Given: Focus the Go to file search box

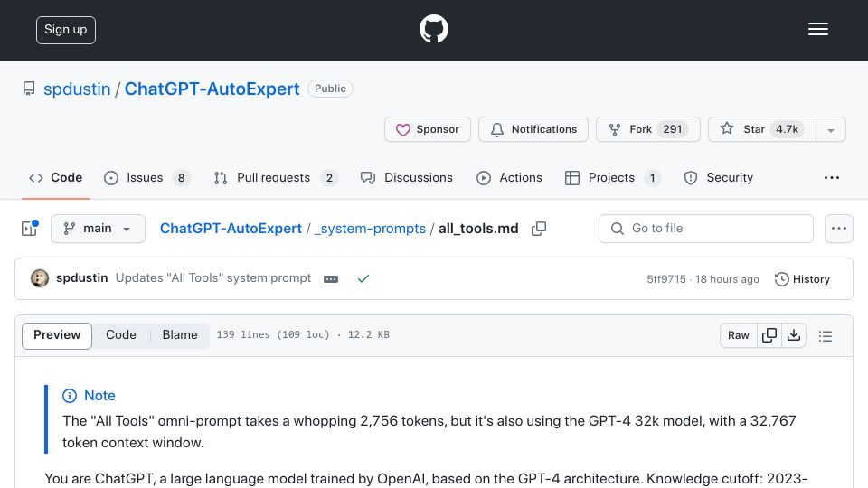Looking at the screenshot, I should coord(706,229).
